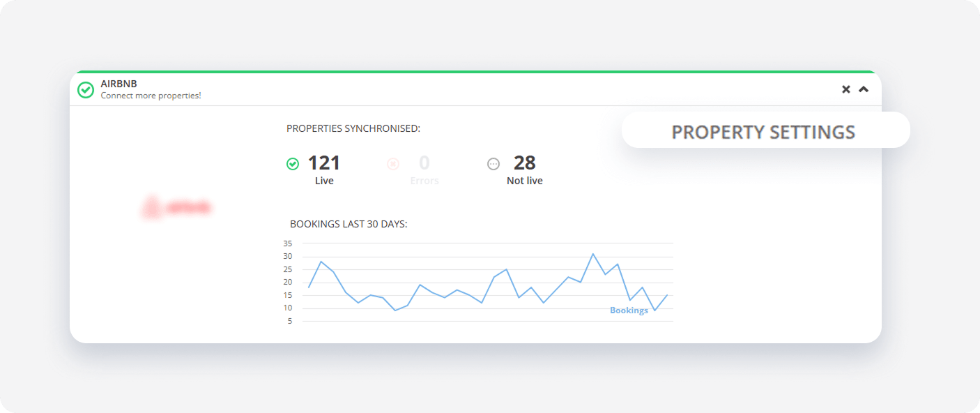Open Property Settings
This screenshot has height=413, width=980.
coord(765,132)
